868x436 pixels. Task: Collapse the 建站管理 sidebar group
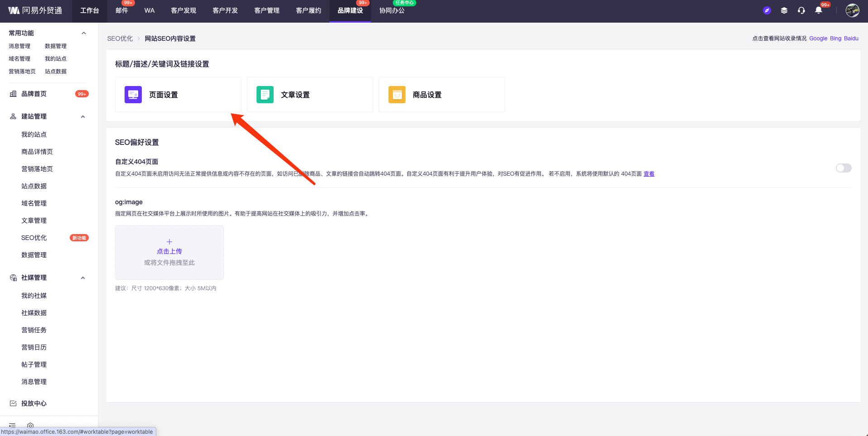[x=83, y=117]
